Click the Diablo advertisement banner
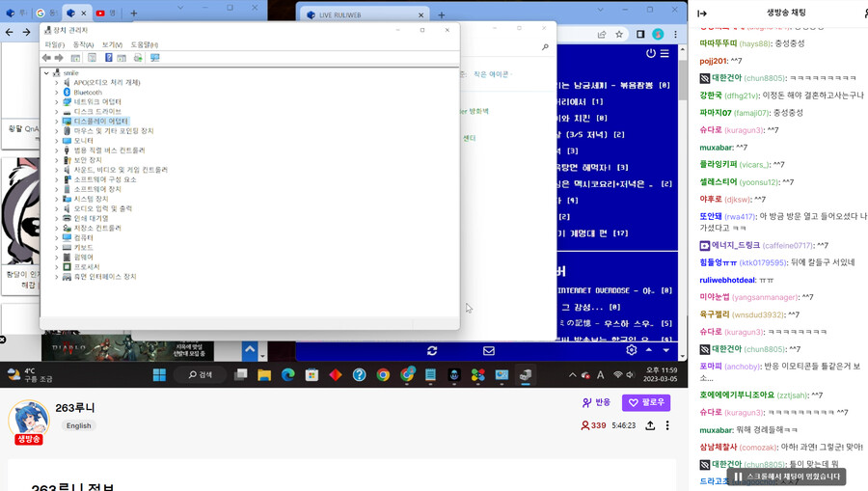Screen dimensions: 868x491 [x=128, y=347]
